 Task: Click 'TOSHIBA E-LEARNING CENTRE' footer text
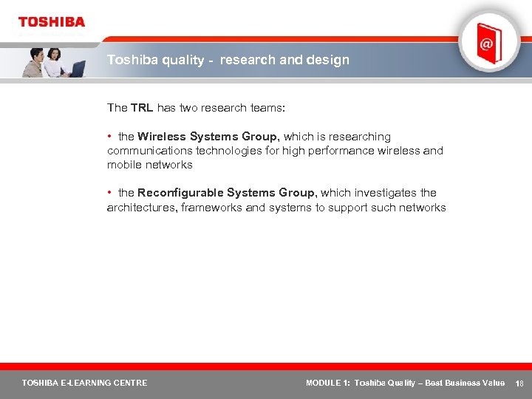click(x=84, y=383)
